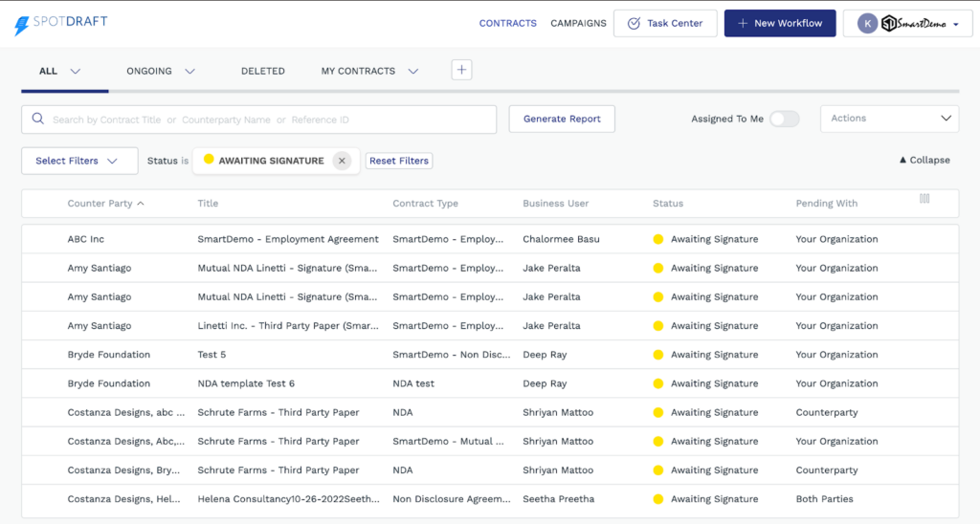Click the Task Center checkmark icon
The height and width of the screenshot is (524, 980).
point(634,23)
